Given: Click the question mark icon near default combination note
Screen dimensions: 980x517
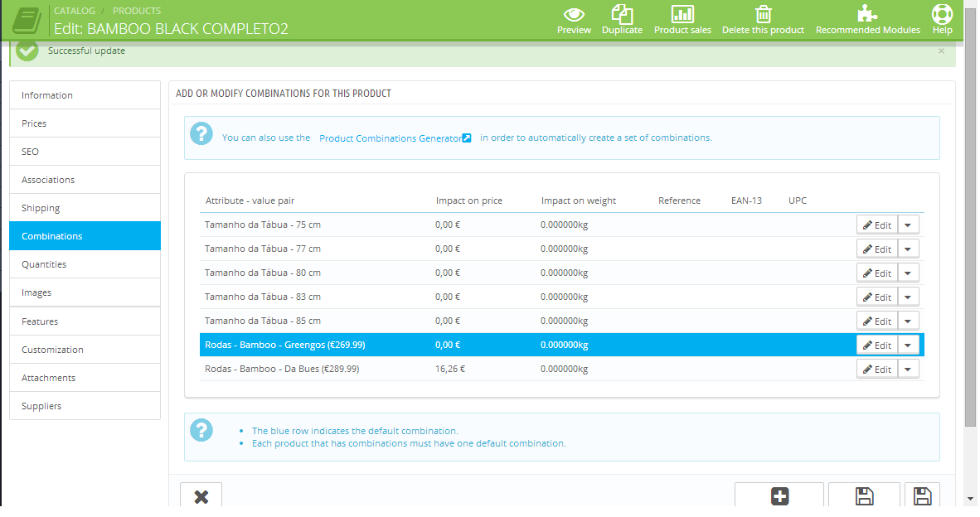Looking at the screenshot, I should [x=201, y=430].
